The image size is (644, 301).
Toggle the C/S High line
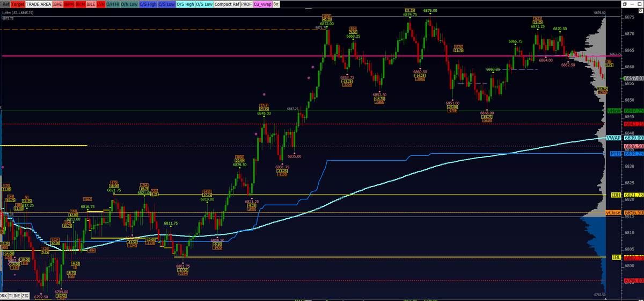coord(148,4)
